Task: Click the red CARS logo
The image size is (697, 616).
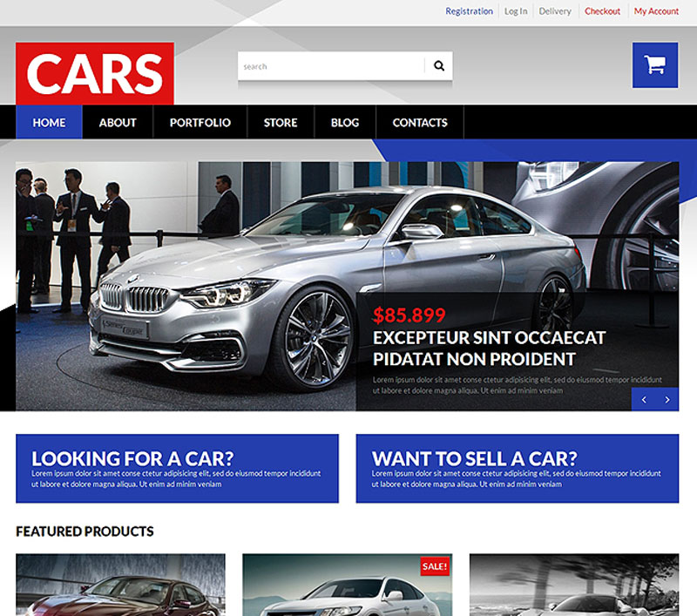Action: click(96, 73)
